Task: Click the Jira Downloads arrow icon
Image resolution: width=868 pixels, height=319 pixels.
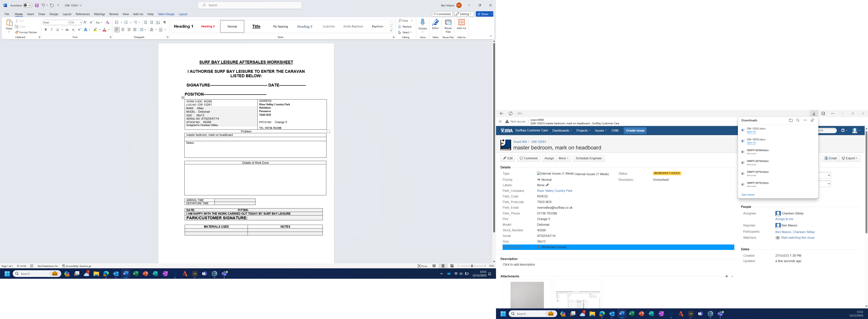Action: point(814,114)
